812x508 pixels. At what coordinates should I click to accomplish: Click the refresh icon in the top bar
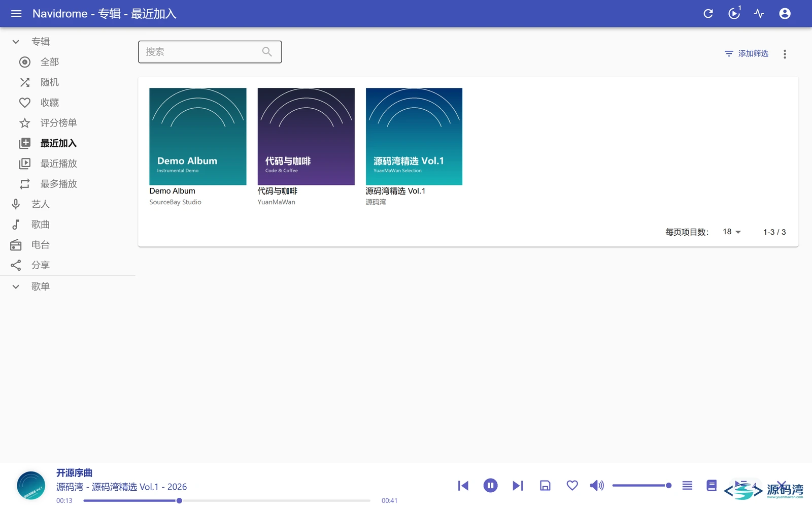click(708, 14)
